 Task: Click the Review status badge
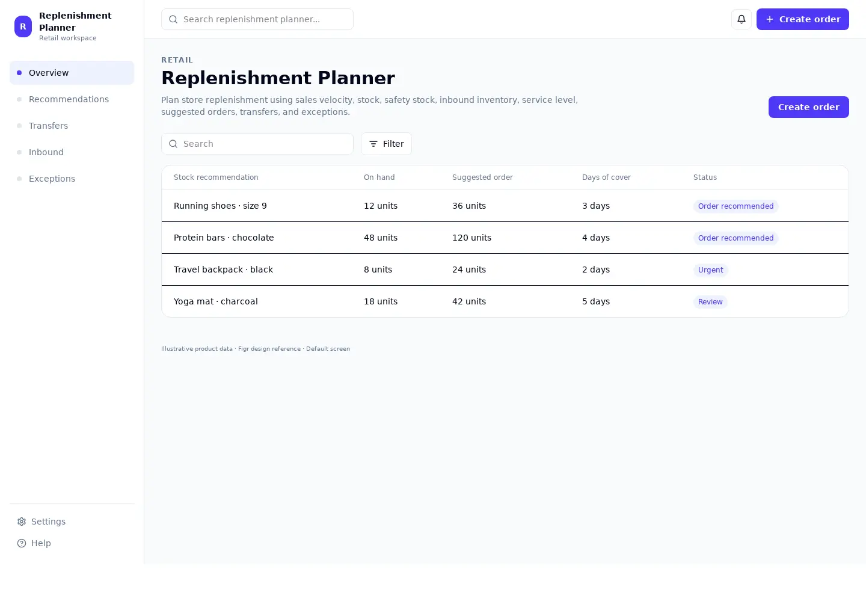(710, 302)
